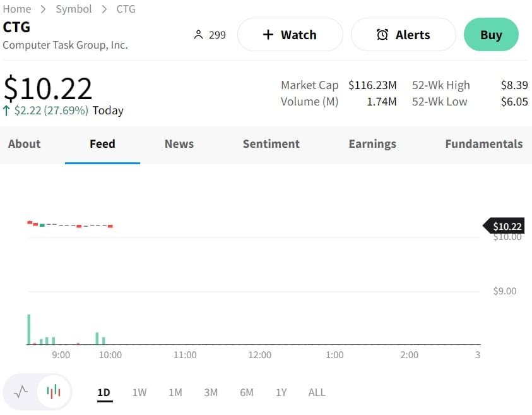Switch to line chart view
Viewport: 532px width, 415px height.
coord(21,392)
